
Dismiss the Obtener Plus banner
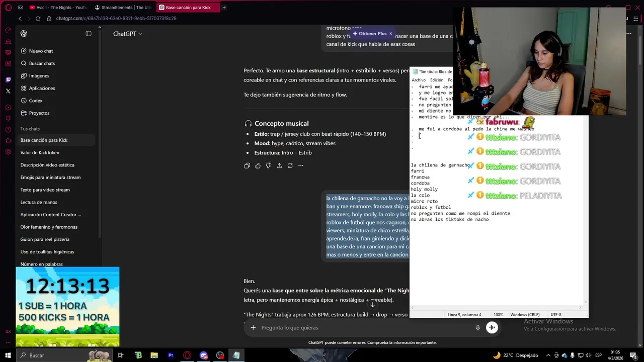coord(390,34)
